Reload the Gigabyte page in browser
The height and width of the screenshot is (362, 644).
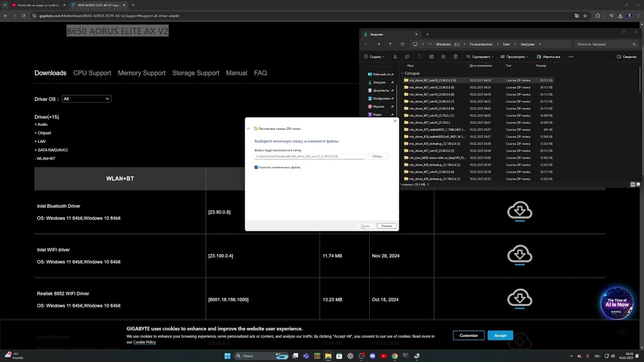click(23, 16)
